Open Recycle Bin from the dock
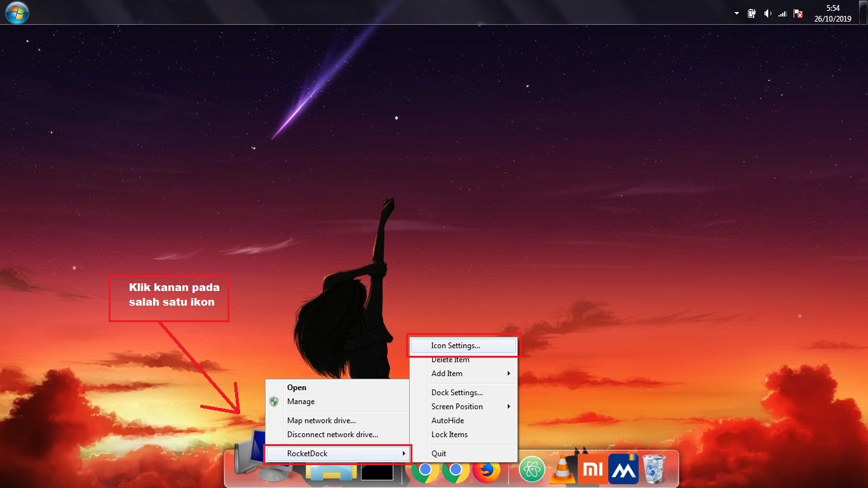868x488 pixels. pos(653,469)
